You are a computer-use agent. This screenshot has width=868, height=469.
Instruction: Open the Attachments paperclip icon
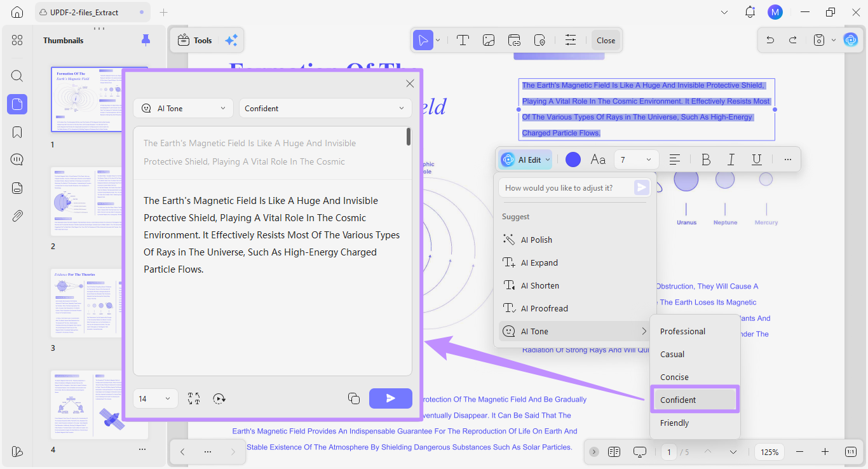point(17,216)
